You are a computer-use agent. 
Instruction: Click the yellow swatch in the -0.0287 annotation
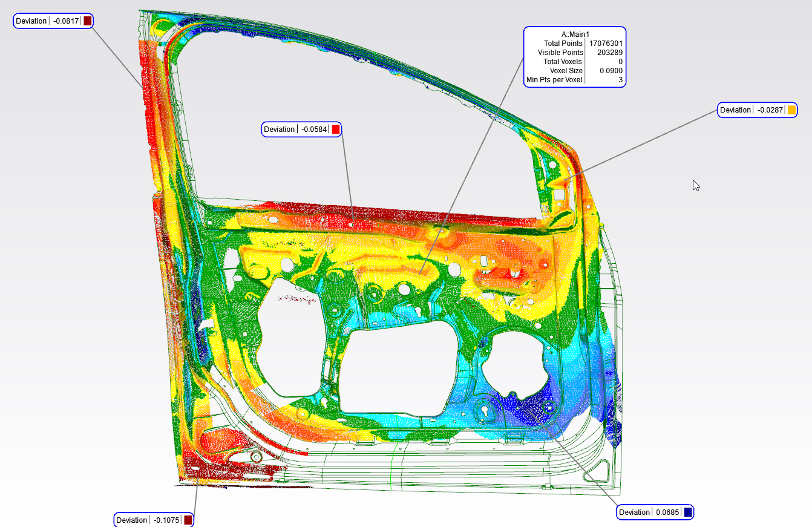coord(790,110)
